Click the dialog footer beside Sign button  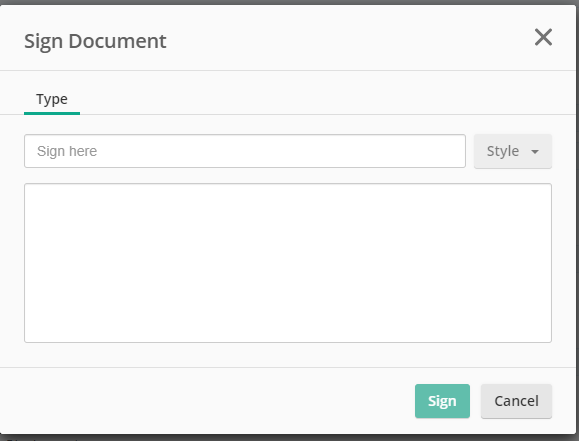207,401
